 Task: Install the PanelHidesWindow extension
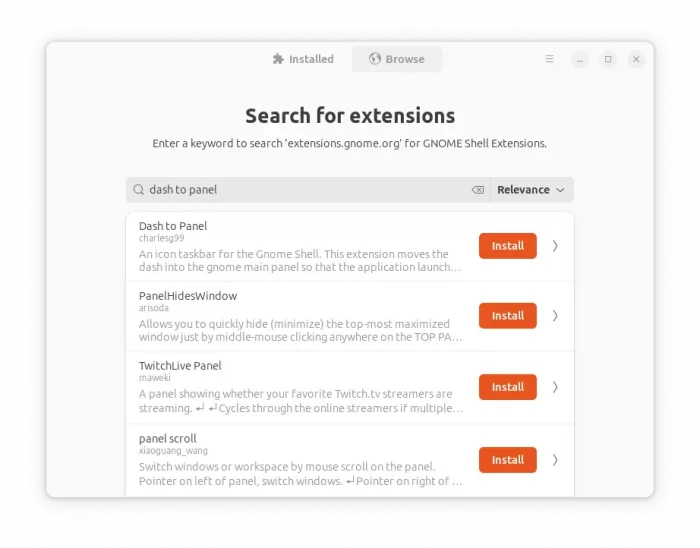(507, 316)
